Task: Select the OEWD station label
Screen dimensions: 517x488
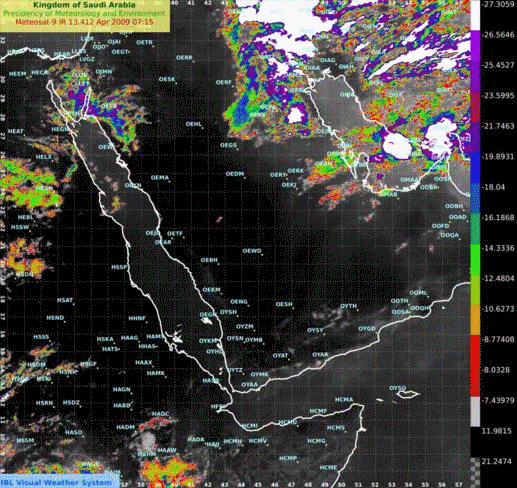Action: point(252,251)
